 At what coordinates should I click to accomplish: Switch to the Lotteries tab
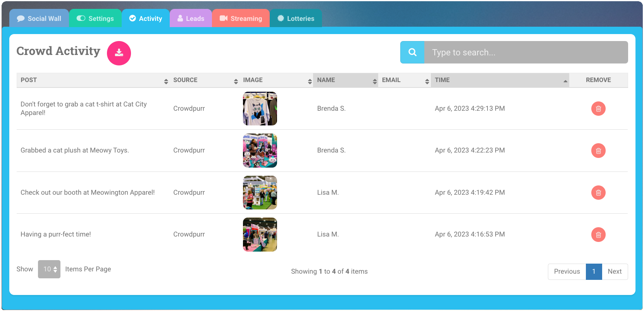tap(296, 18)
